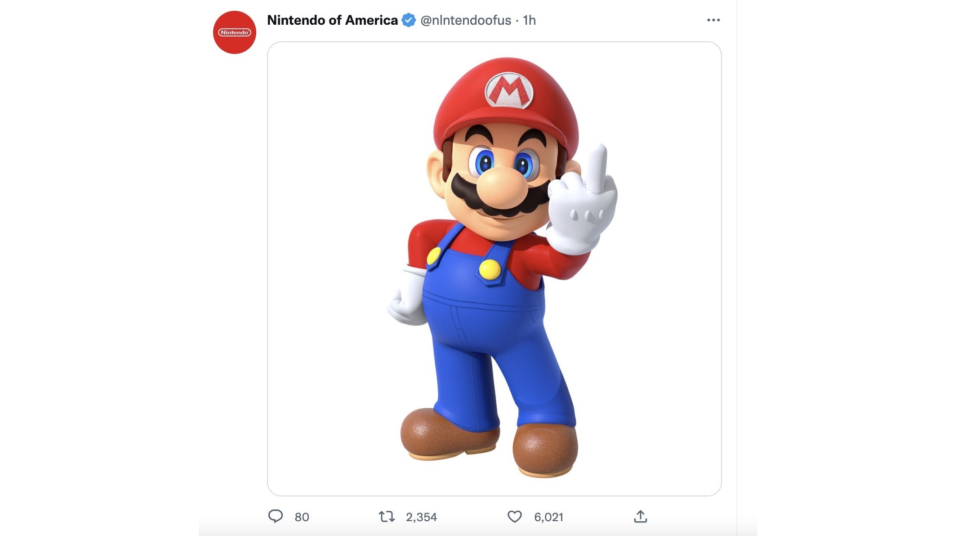Viewport: 980px width, 536px height.
Task: Click the retweet count showing 2,354
Action: (x=421, y=517)
